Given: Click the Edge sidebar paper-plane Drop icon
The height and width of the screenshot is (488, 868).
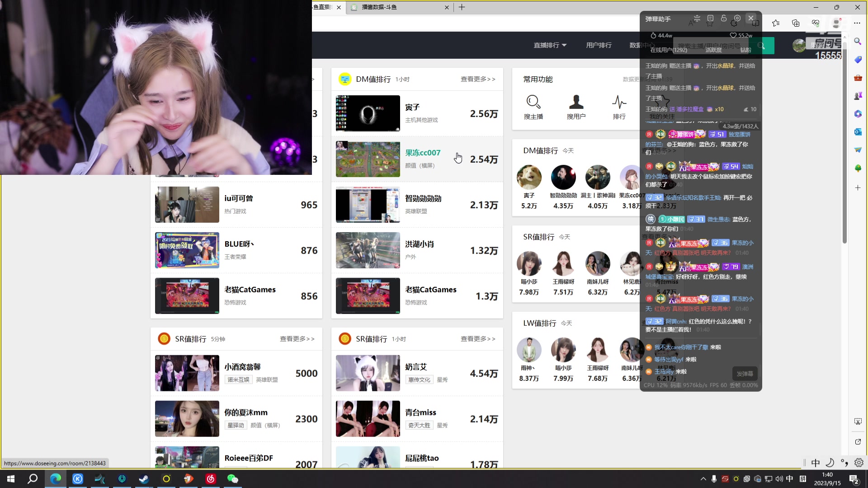Looking at the screenshot, I should [858, 150].
